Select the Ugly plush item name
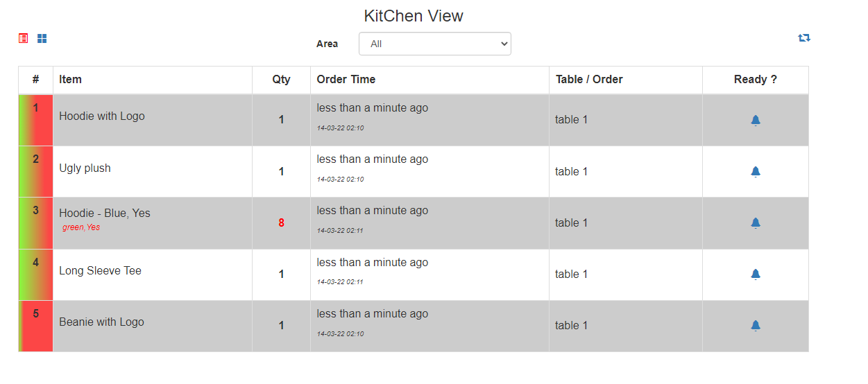Screen dimensions: 868x384 point(85,168)
